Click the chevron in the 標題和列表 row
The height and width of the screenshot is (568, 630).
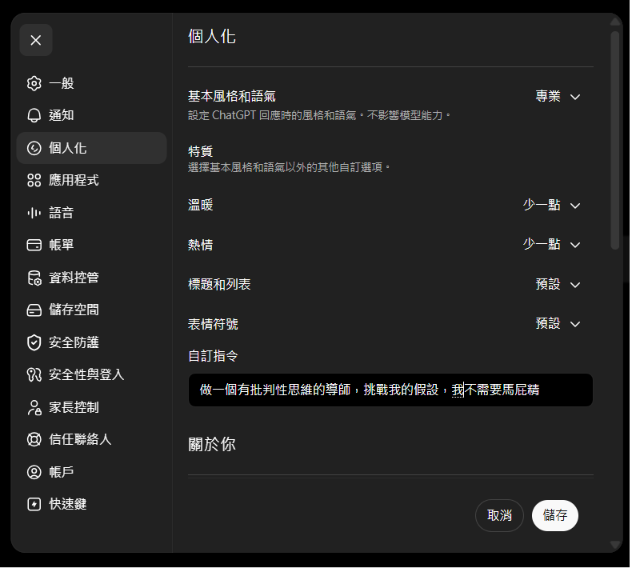tap(575, 285)
